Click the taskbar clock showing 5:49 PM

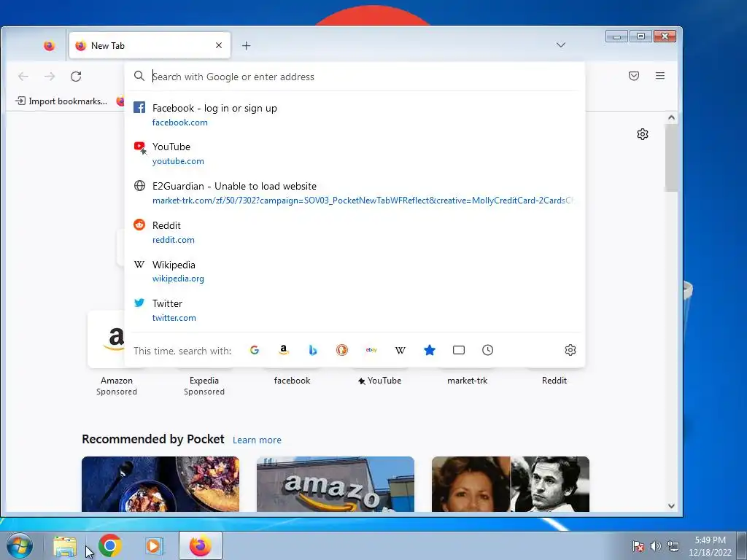pyautogui.click(x=710, y=546)
